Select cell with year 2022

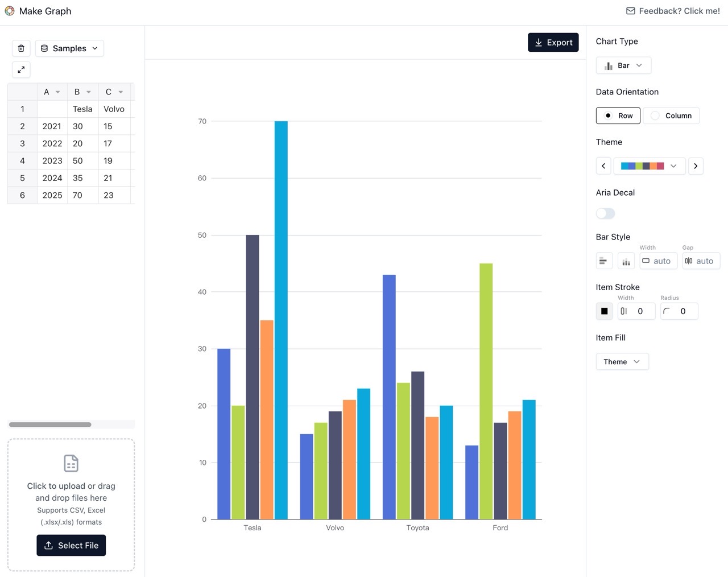(x=52, y=143)
